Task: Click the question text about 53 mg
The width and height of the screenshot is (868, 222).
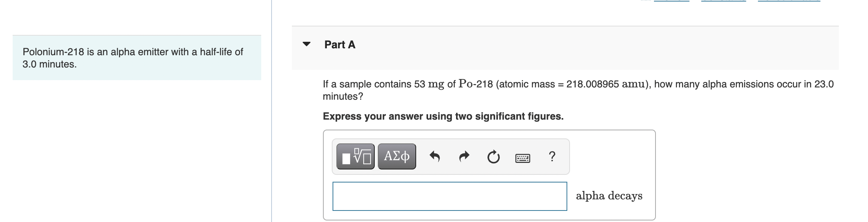Action: tap(578, 90)
